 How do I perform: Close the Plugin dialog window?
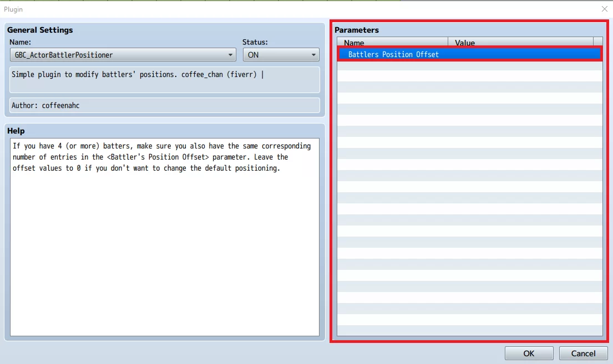click(604, 9)
